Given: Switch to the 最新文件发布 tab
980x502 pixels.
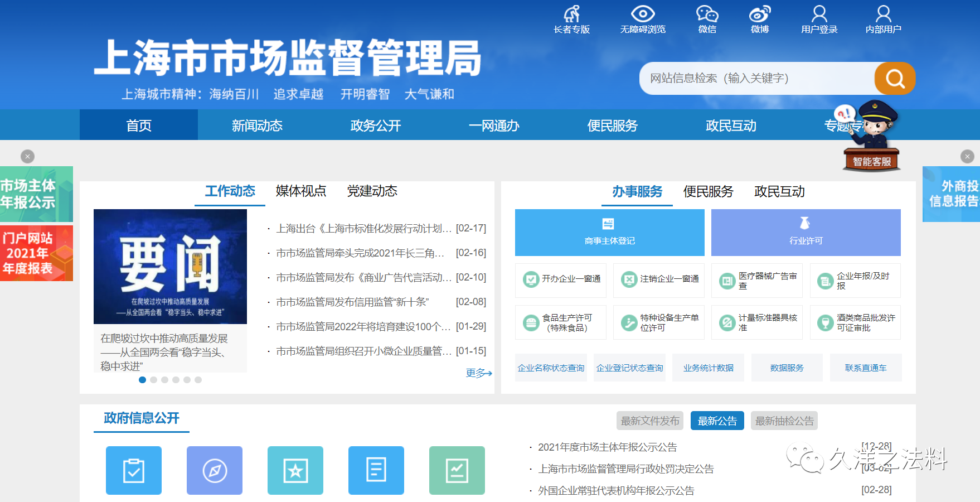Looking at the screenshot, I should pos(649,421).
